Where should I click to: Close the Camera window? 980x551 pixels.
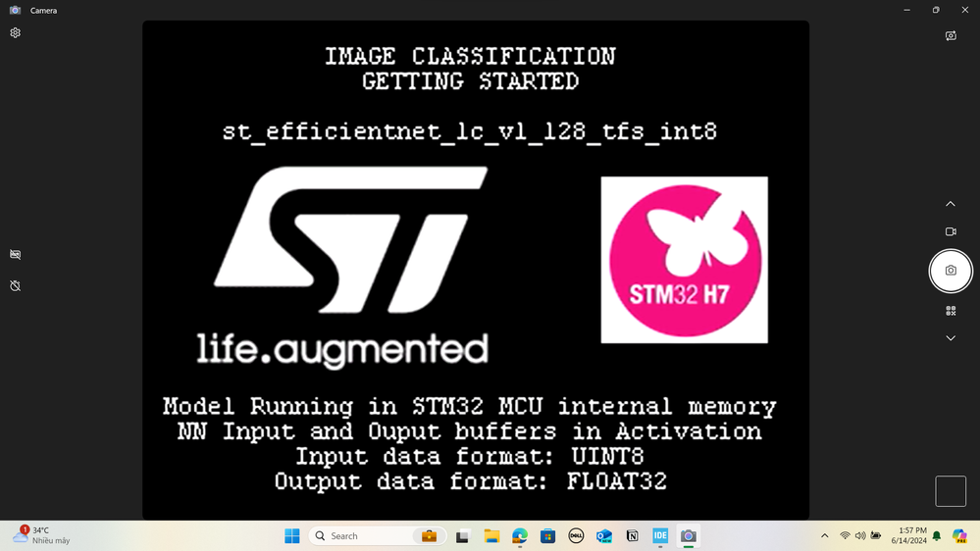click(x=965, y=10)
